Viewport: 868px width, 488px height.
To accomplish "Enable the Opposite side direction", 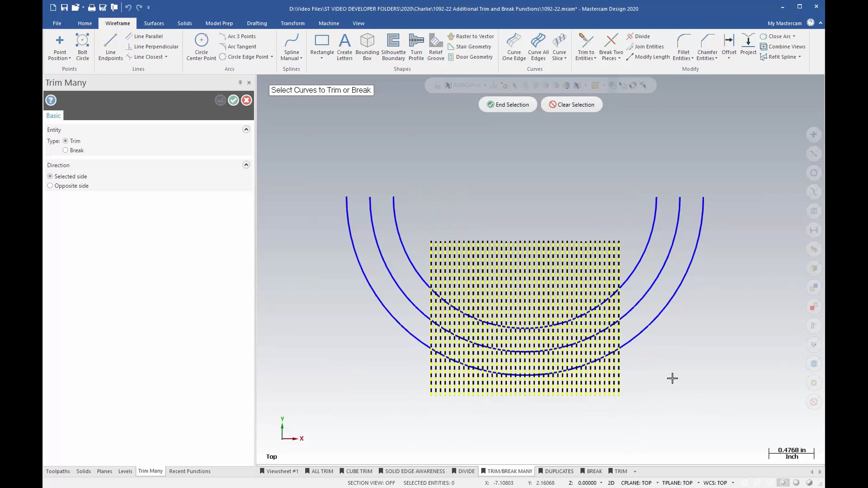I will (x=50, y=185).
